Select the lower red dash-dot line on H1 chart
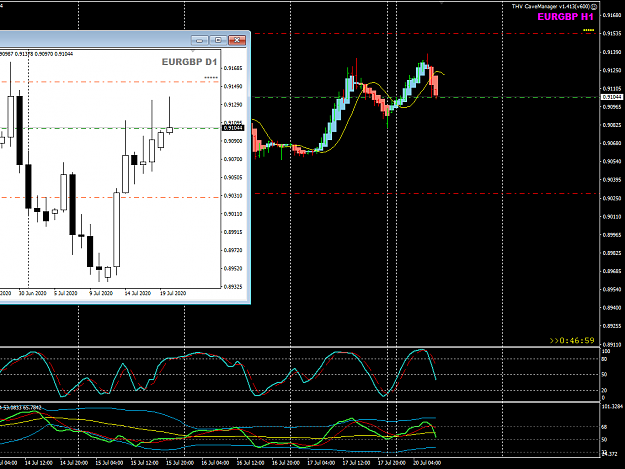Screen dimensions: 625x469 click(426, 194)
